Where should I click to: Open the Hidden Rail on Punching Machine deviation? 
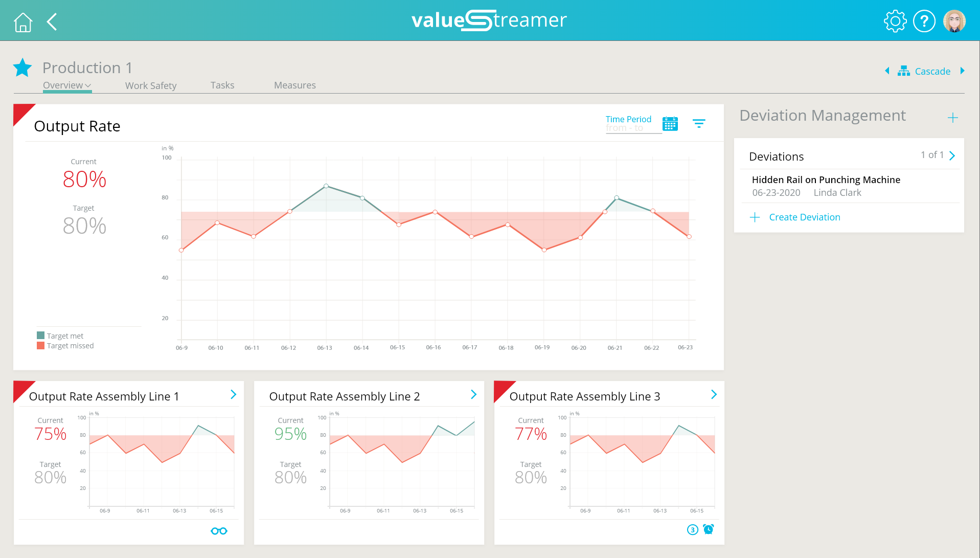826,180
